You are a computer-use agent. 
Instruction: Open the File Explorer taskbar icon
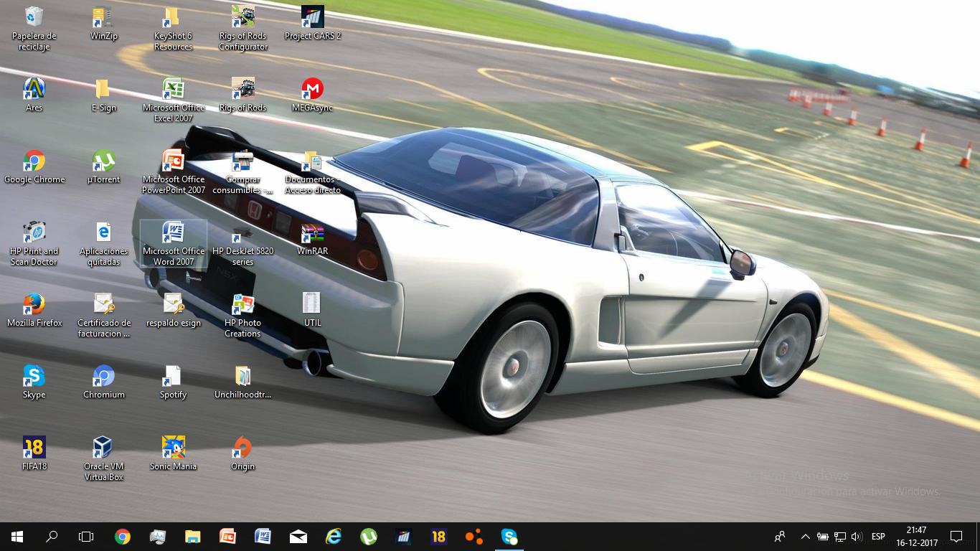pos(193,537)
